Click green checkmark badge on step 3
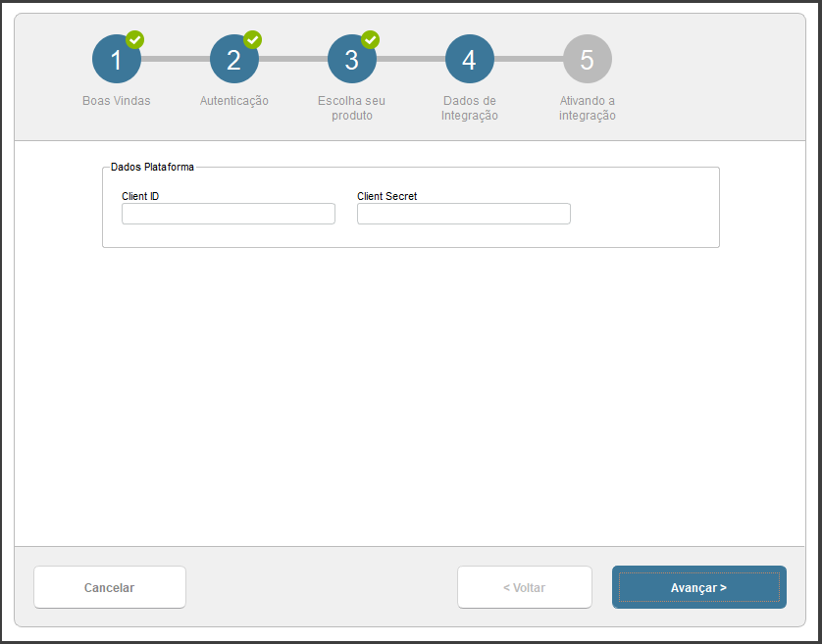Screen dimensions: 822x644 (371, 40)
